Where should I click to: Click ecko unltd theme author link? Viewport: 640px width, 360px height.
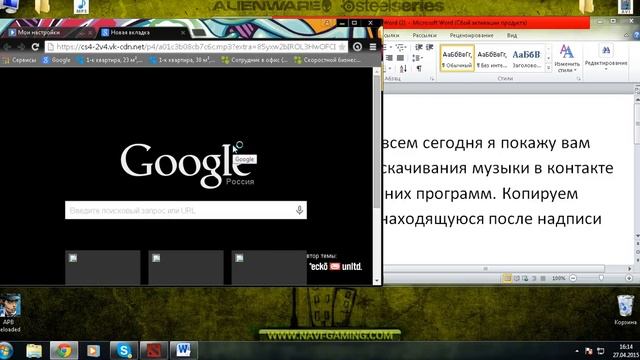click(335, 267)
